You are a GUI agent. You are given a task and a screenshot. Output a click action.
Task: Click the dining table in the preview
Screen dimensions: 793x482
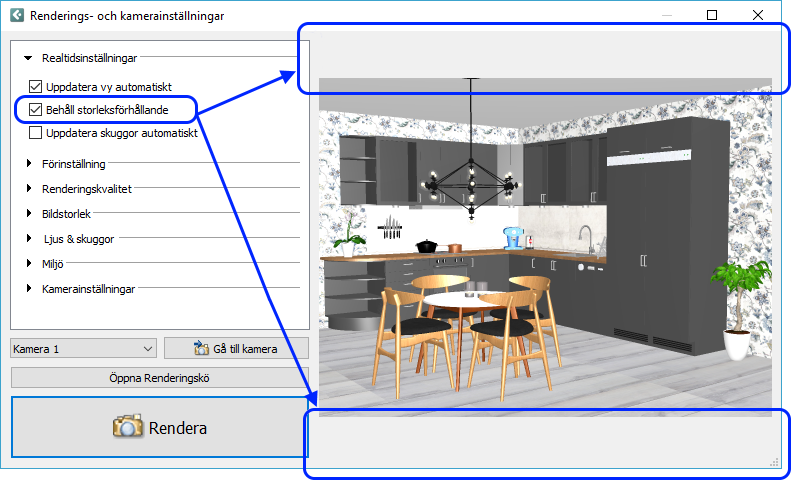(x=461, y=300)
